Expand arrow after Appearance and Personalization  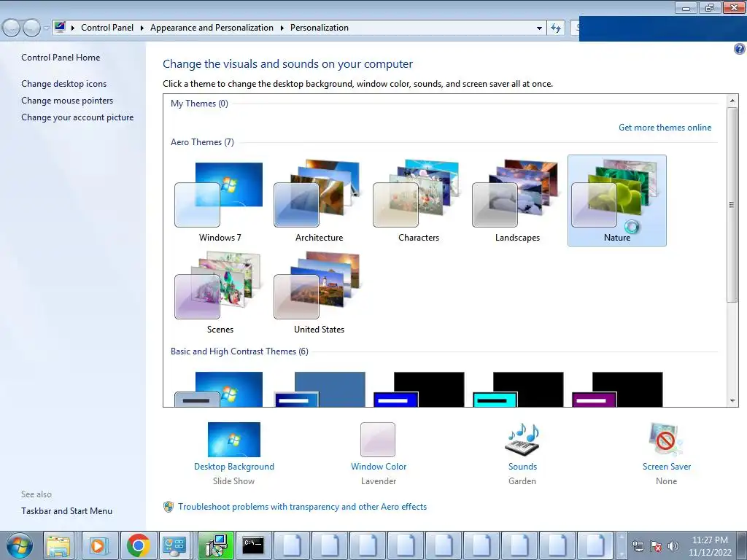tap(282, 28)
